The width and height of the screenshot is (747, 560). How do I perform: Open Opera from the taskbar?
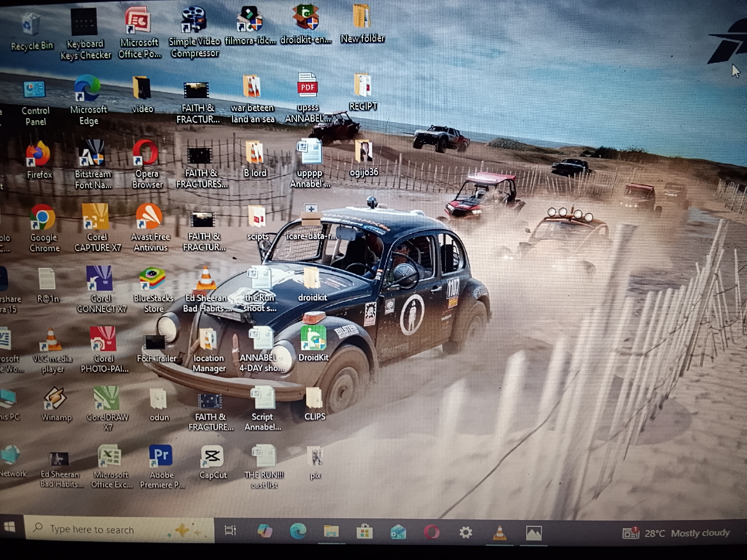(431, 532)
